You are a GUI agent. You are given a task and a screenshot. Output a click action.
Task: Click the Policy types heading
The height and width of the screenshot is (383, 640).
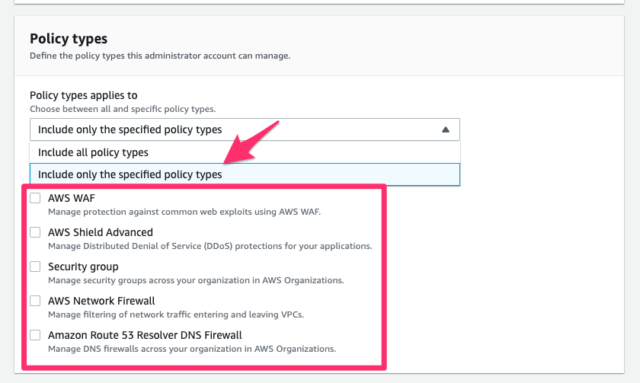69,39
